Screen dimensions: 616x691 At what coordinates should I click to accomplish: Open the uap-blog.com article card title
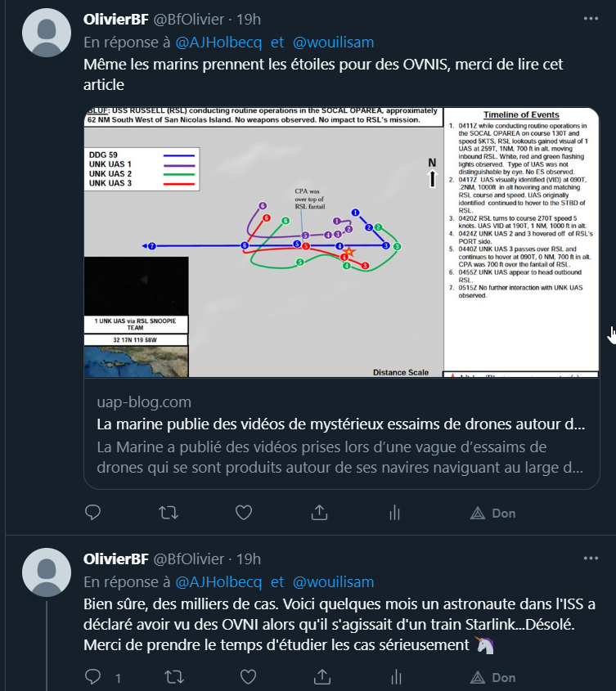click(x=341, y=424)
